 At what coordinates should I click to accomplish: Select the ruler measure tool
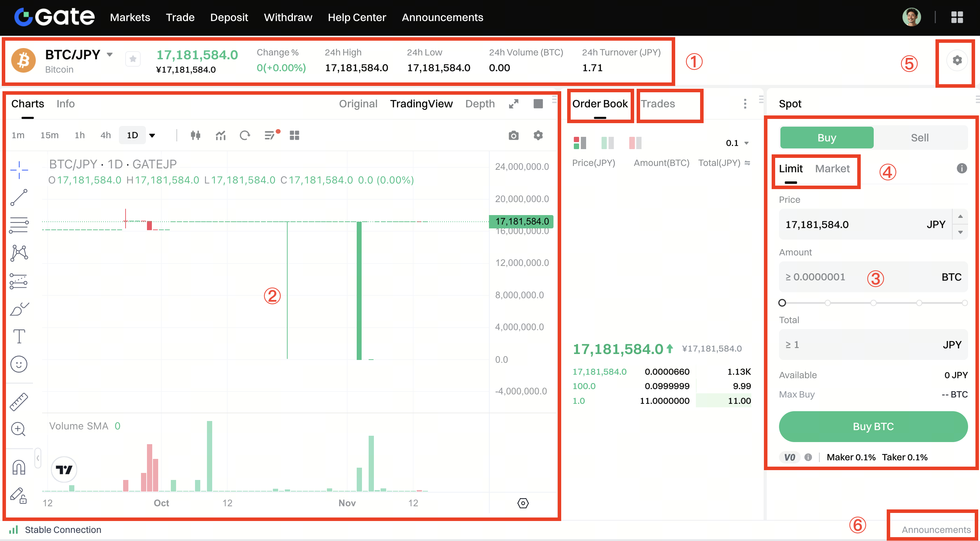19,402
